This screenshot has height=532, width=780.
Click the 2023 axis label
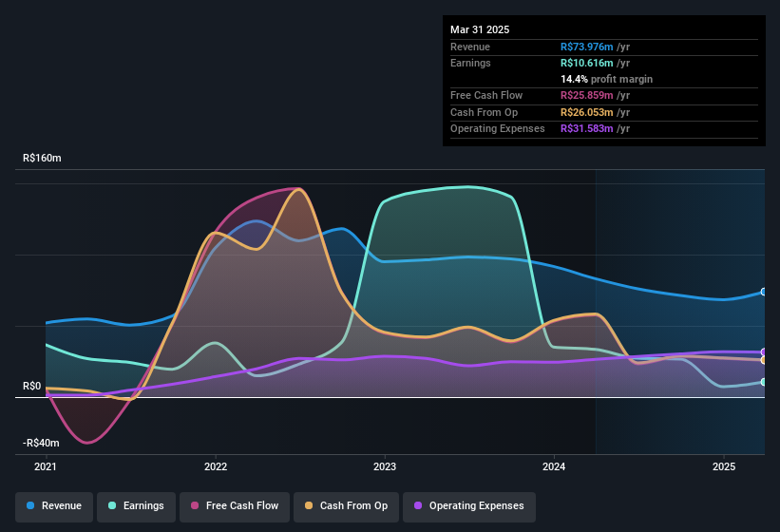pos(385,466)
